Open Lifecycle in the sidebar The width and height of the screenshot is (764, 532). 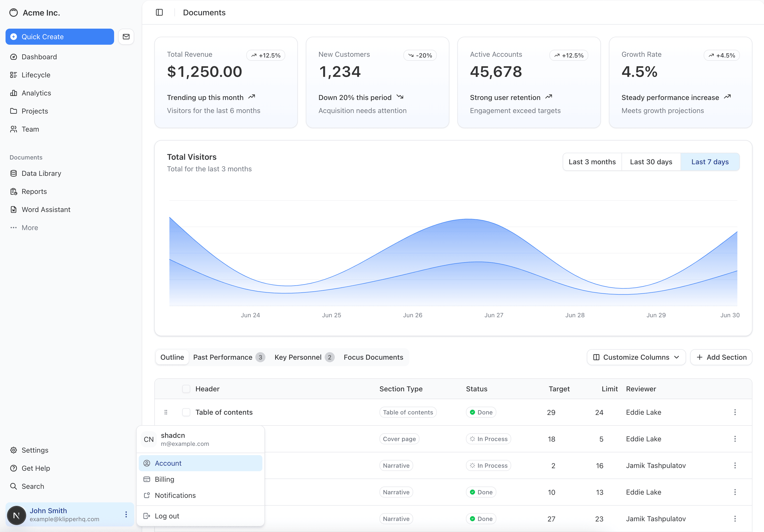[36, 75]
